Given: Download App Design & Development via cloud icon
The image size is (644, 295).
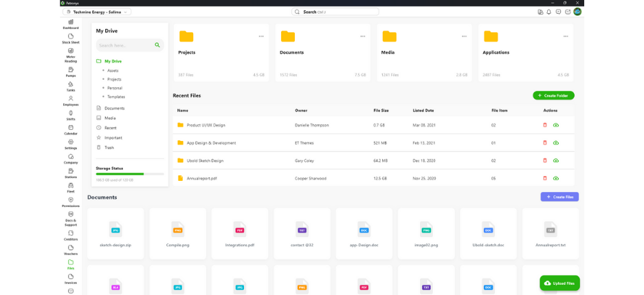Looking at the screenshot, I should (x=556, y=143).
